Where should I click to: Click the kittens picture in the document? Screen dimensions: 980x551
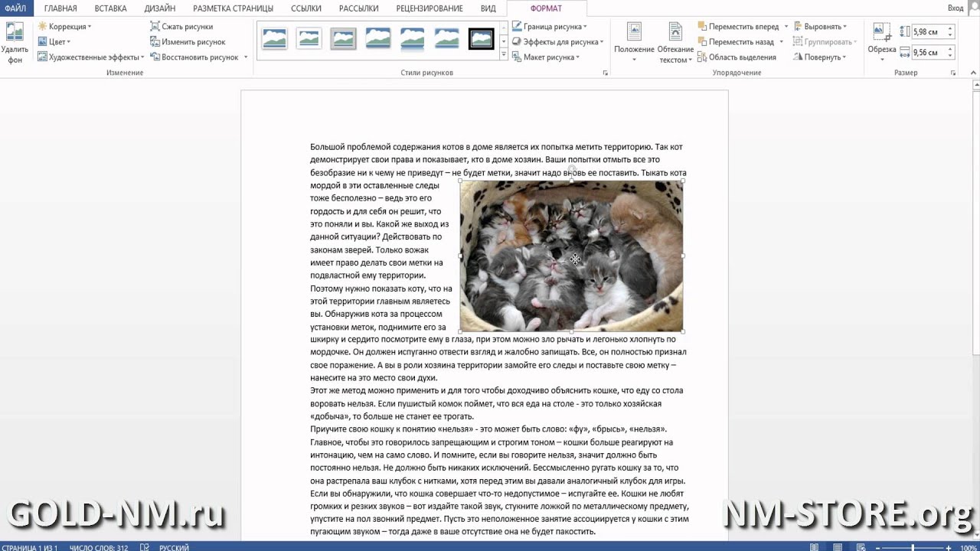click(x=571, y=256)
